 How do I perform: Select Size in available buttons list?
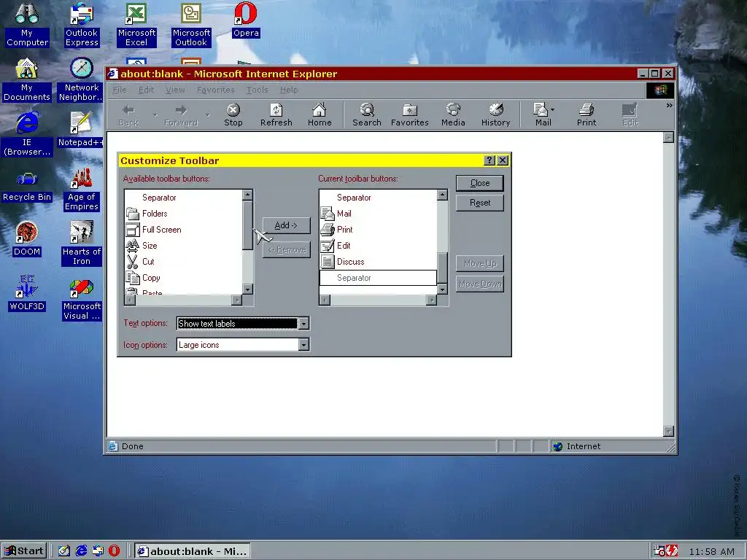(184, 246)
